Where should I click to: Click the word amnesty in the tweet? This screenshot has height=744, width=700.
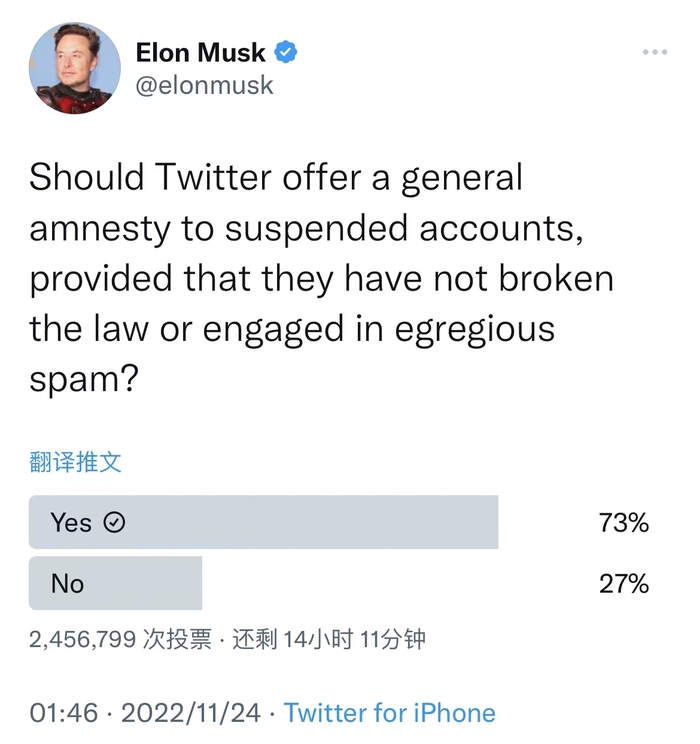[x=100, y=229]
